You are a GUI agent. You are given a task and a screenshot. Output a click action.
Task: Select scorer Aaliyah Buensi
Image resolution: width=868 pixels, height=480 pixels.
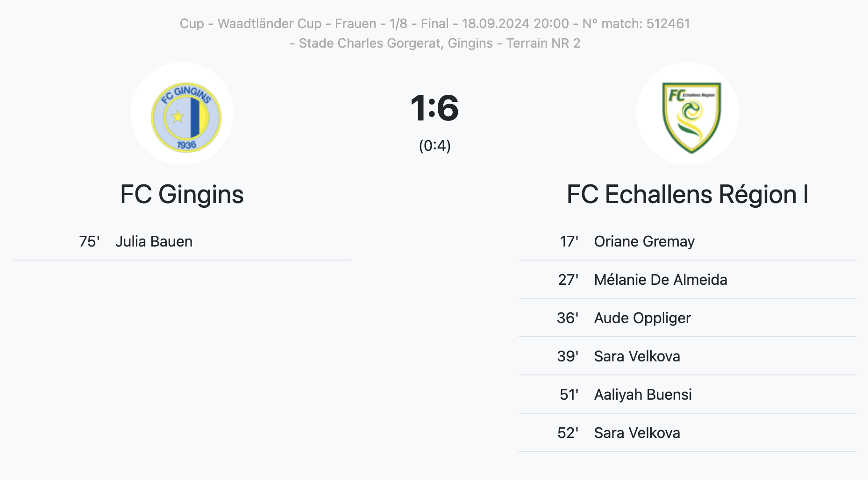(643, 395)
